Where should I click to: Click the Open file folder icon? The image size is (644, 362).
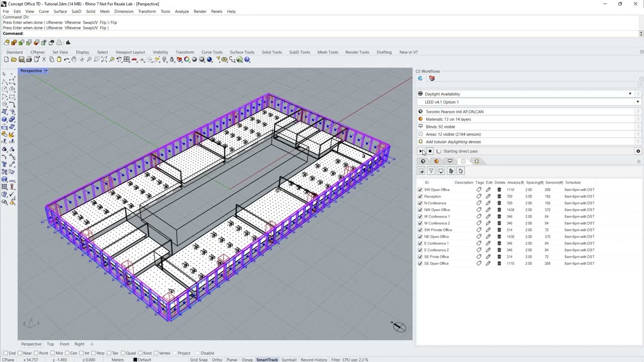[x=14, y=59]
